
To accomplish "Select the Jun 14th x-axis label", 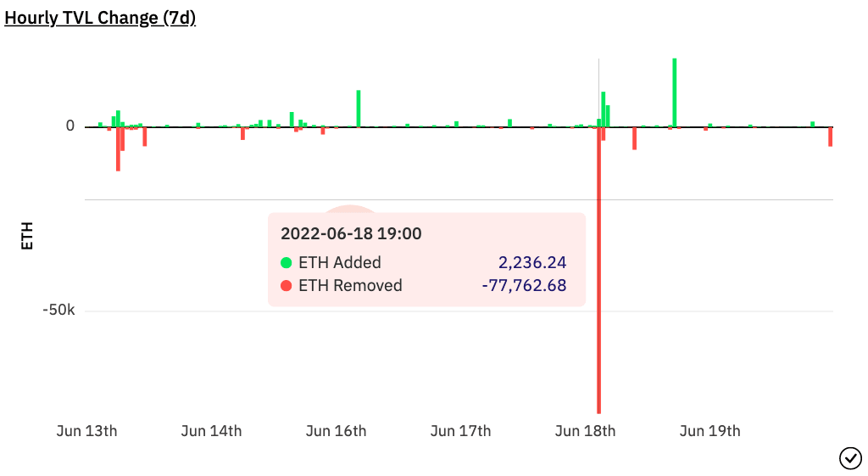I will (211, 431).
